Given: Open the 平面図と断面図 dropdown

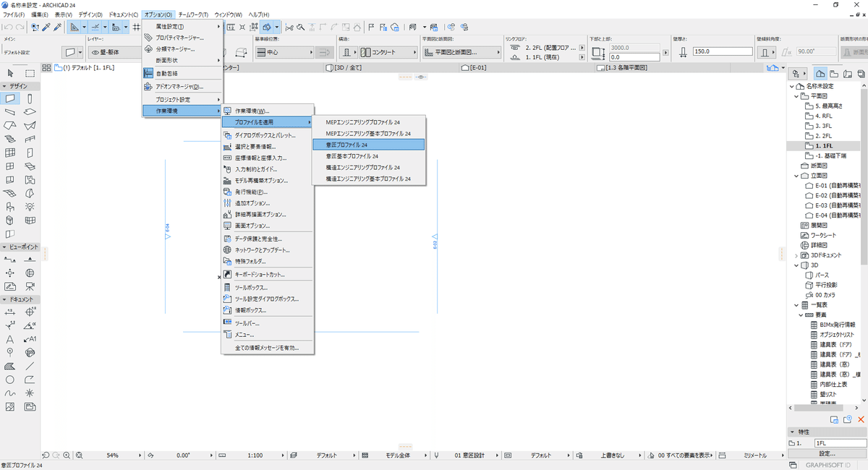Looking at the screenshot, I should click(x=461, y=52).
